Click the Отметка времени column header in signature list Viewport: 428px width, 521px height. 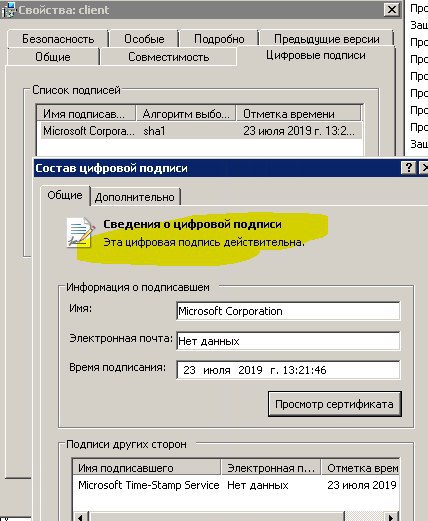(x=299, y=114)
